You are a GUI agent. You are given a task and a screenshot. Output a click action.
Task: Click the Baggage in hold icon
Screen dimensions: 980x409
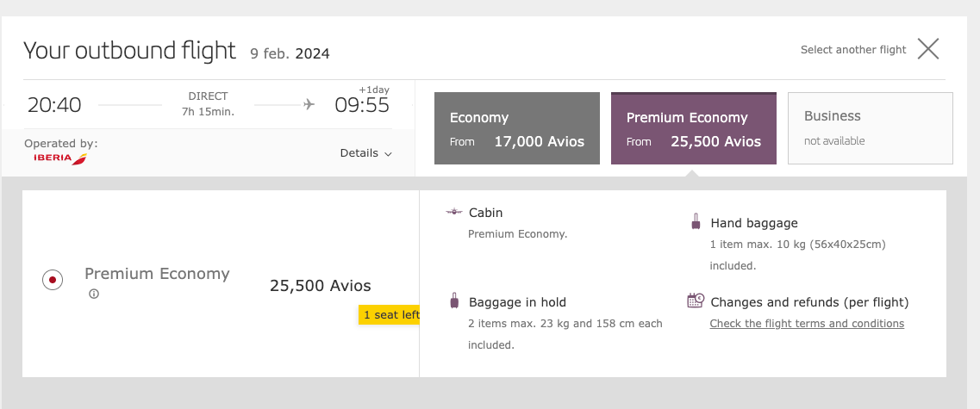[454, 301]
